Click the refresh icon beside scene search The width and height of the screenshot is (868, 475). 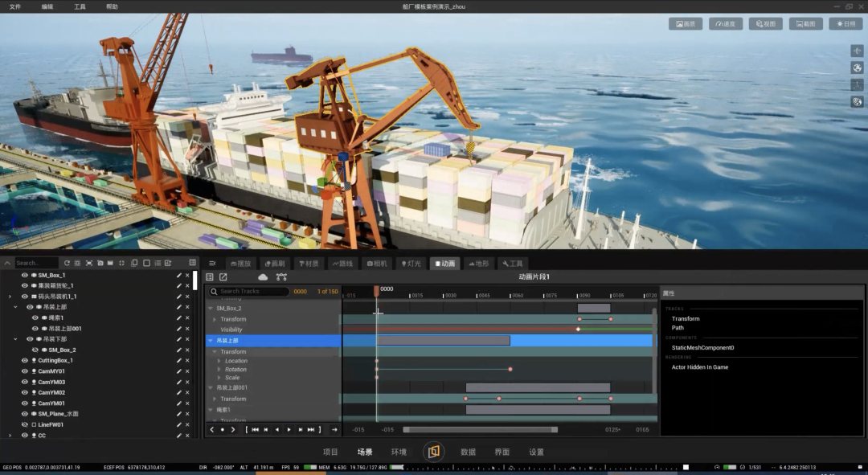pyautogui.click(x=67, y=263)
